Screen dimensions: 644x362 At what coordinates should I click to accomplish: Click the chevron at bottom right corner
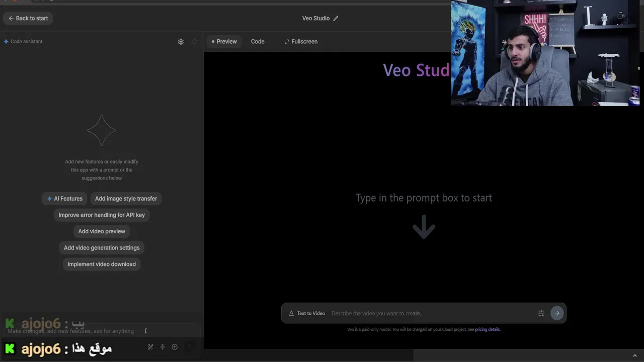coord(634,356)
